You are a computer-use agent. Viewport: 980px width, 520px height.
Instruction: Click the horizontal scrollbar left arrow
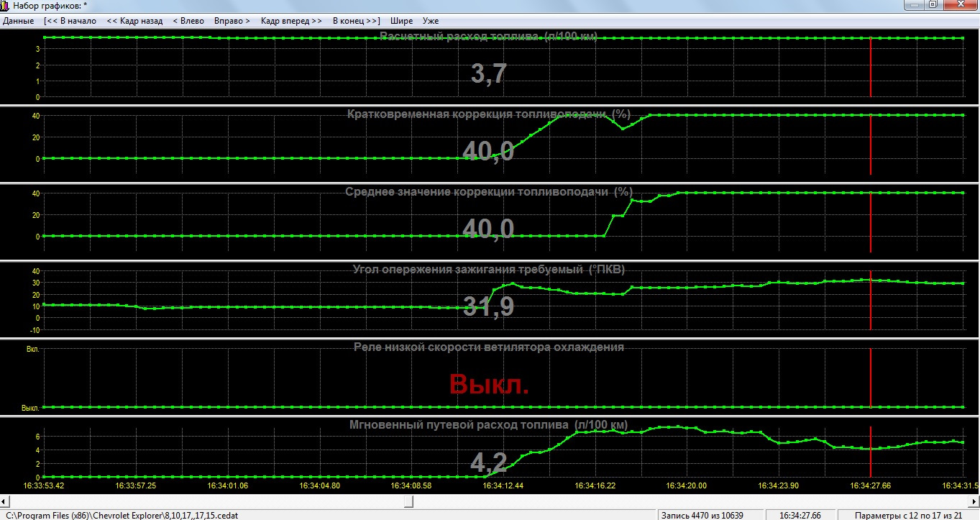[x=6, y=501]
